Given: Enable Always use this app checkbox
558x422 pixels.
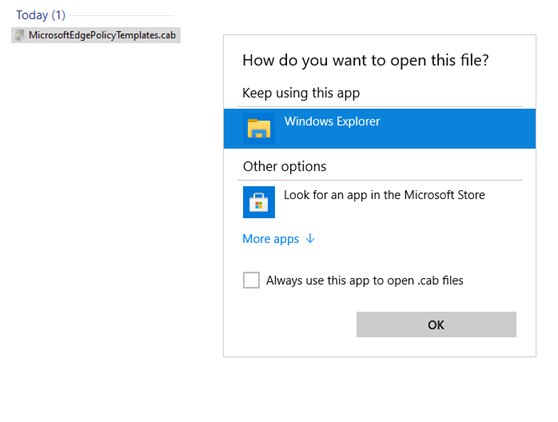Looking at the screenshot, I should pos(251,280).
